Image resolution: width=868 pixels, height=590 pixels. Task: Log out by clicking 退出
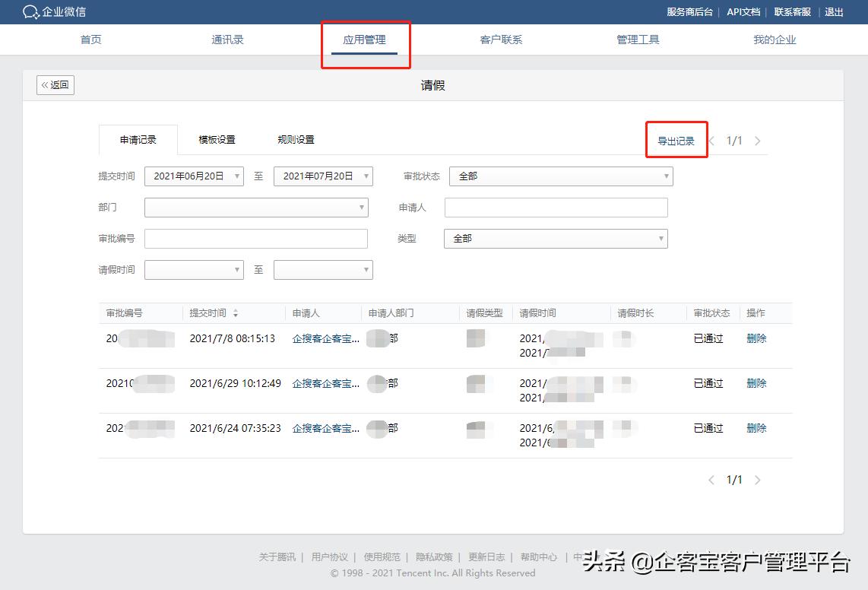point(834,12)
